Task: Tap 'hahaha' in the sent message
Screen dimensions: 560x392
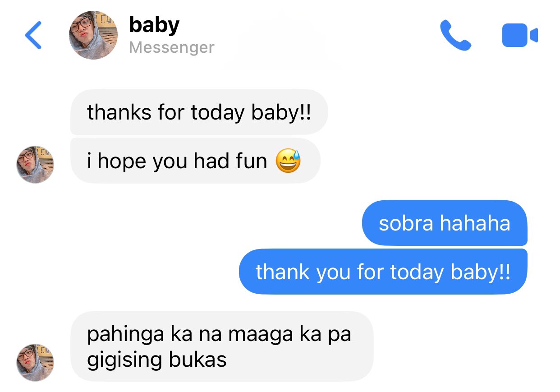Action: (475, 224)
